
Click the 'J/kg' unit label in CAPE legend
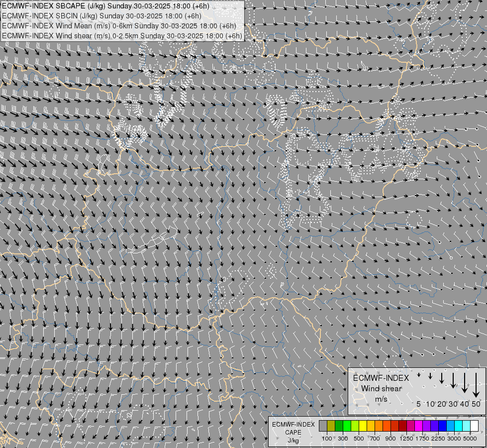pos(293,440)
